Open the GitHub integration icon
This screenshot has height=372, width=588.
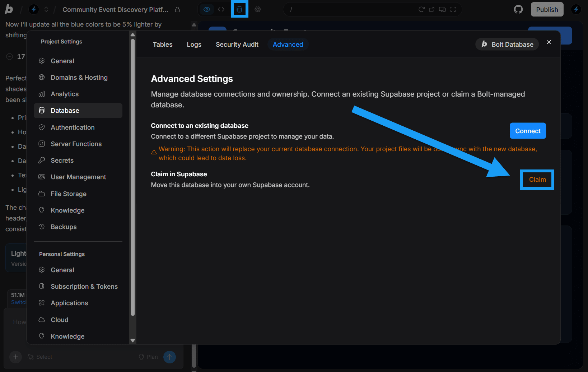[518, 9]
